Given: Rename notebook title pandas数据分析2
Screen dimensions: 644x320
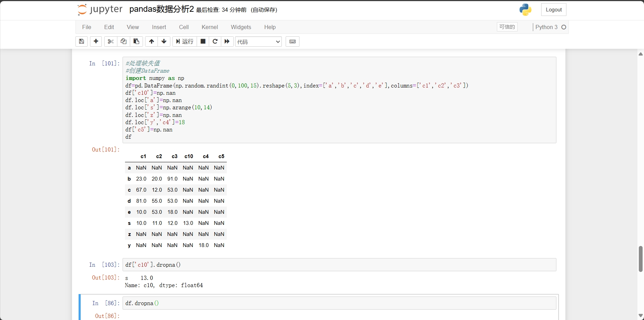Looking at the screenshot, I should point(162,9).
